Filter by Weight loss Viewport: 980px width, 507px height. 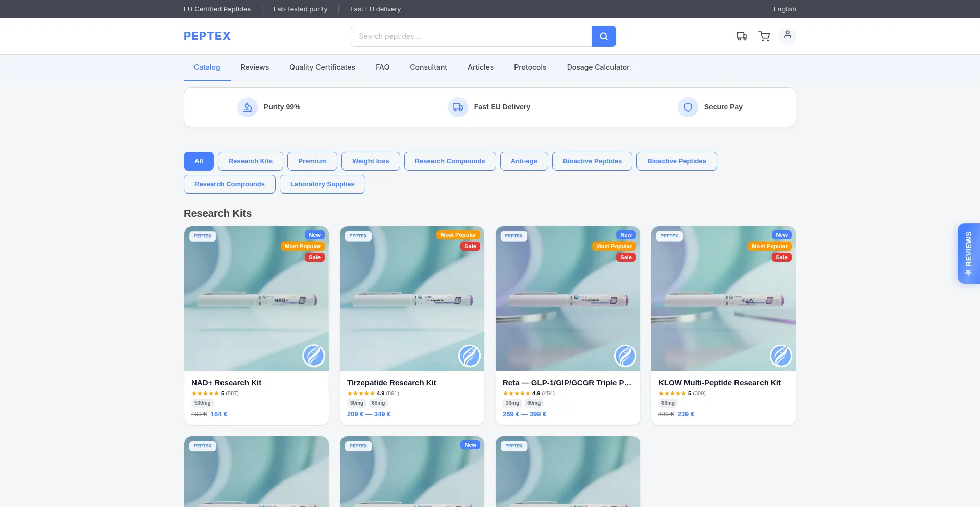(371, 161)
